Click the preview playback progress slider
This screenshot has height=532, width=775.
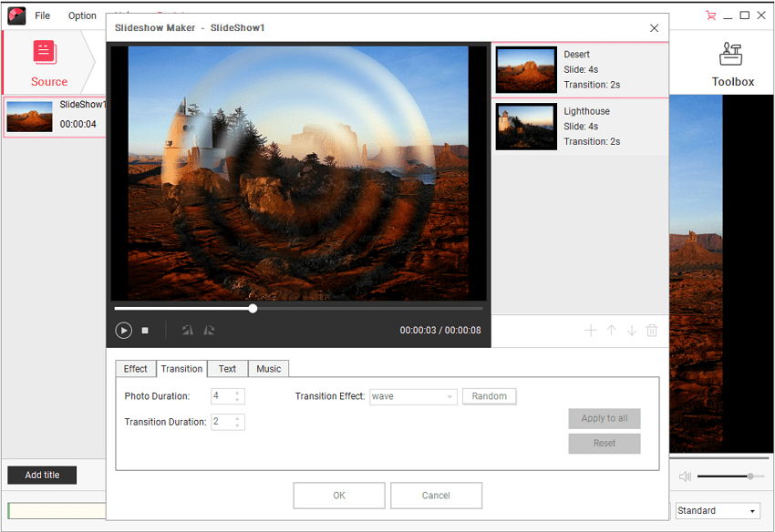253,309
